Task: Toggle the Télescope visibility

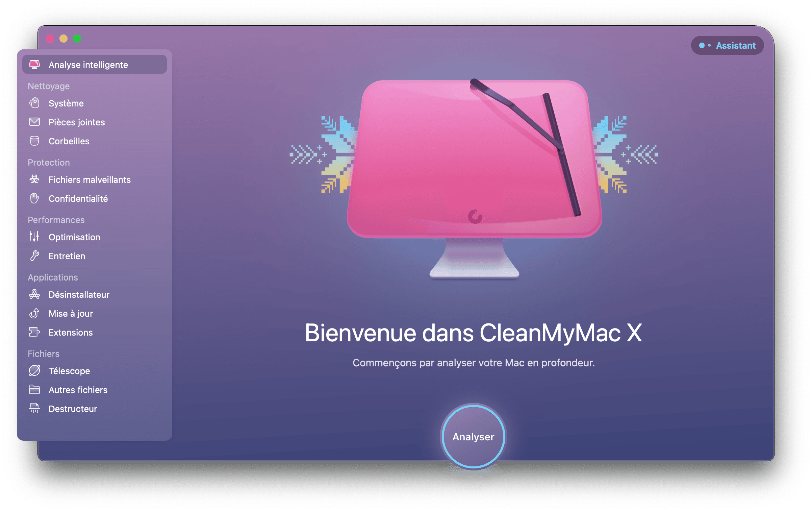Action: (x=69, y=371)
